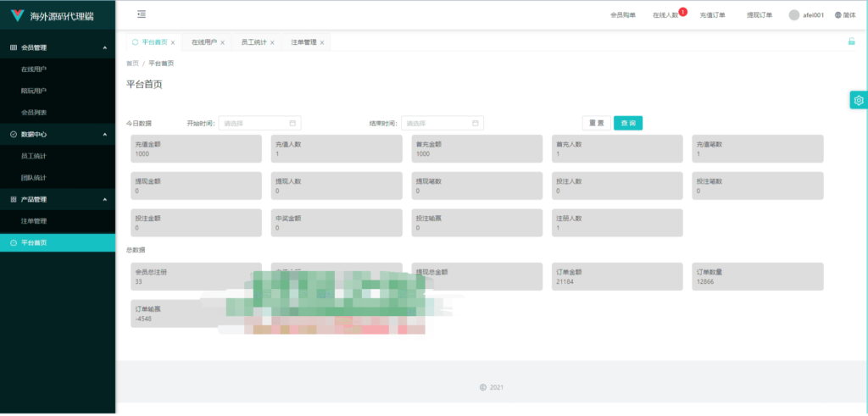Switch to the 平台首页 tab

[153, 42]
